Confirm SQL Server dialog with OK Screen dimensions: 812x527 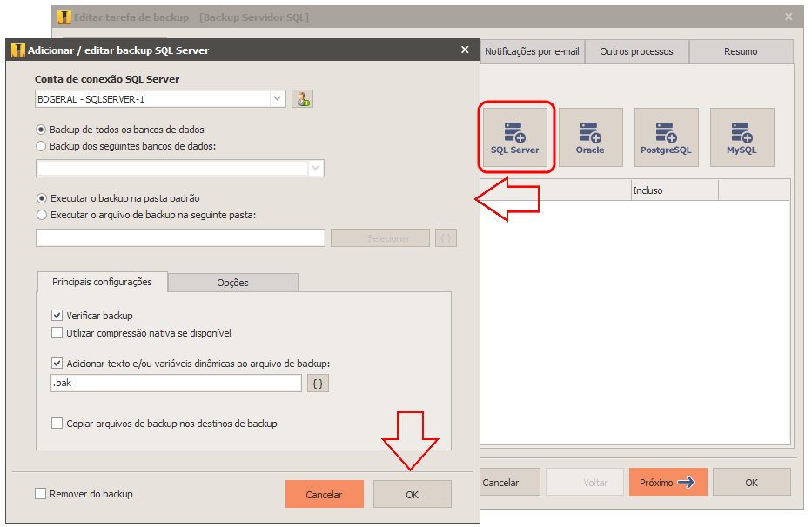click(413, 494)
